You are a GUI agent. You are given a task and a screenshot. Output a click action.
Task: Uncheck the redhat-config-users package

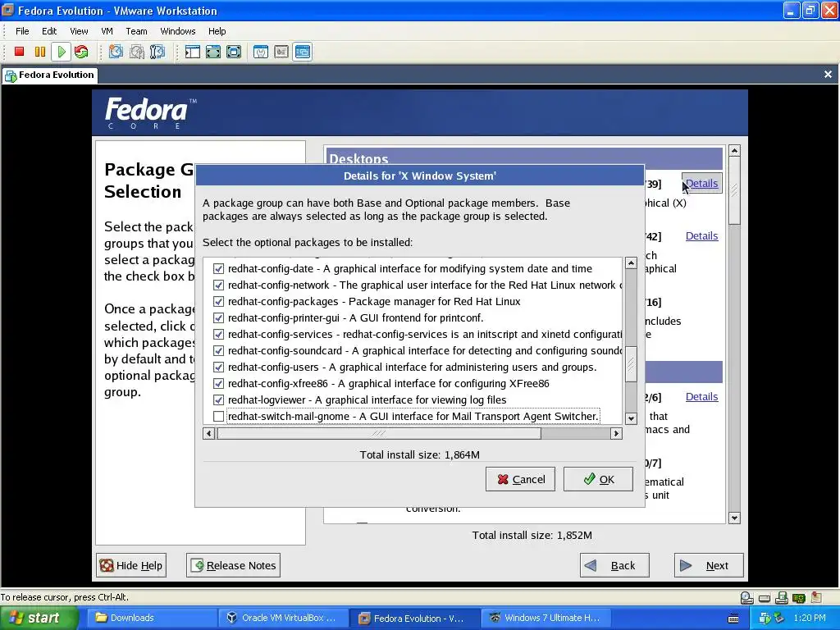[218, 367]
